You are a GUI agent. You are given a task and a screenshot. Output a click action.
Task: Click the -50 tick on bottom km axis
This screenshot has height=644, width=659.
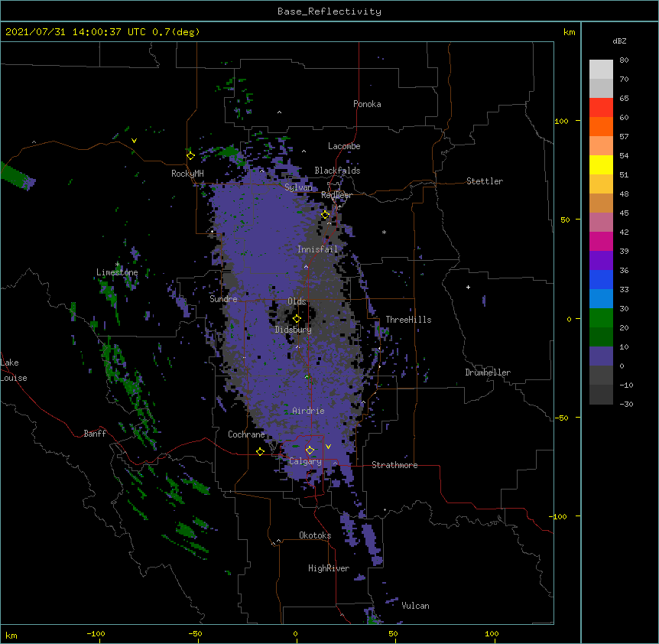click(x=195, y=633)
